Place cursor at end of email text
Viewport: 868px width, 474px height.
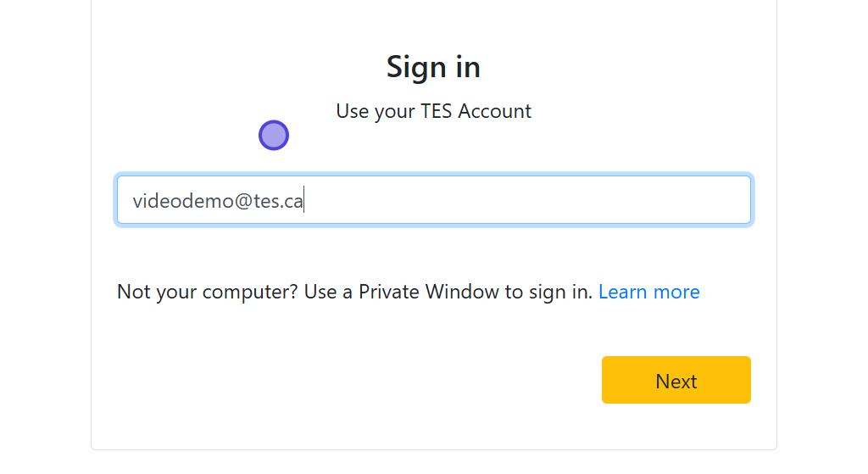[303, 202]
